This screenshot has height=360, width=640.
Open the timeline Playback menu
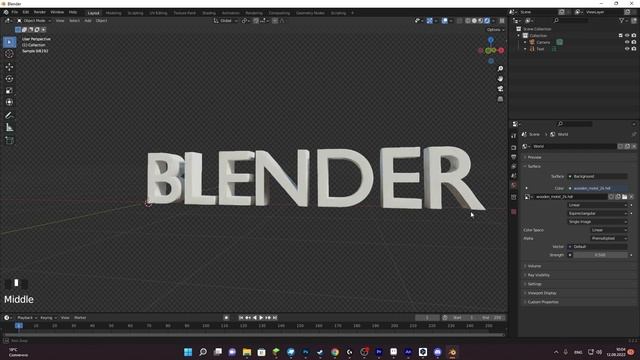(x=27, y=318)
